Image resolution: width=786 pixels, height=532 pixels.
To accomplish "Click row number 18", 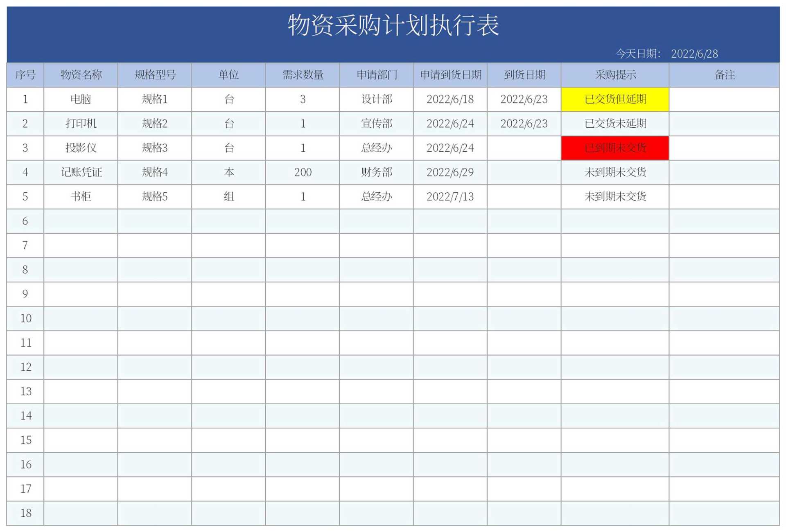I will click(x=25, y=513).
